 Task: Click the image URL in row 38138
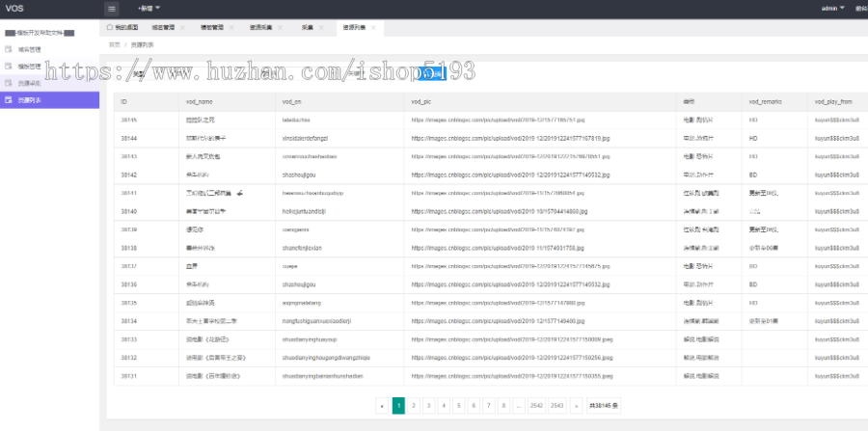[x=497, y=248]
